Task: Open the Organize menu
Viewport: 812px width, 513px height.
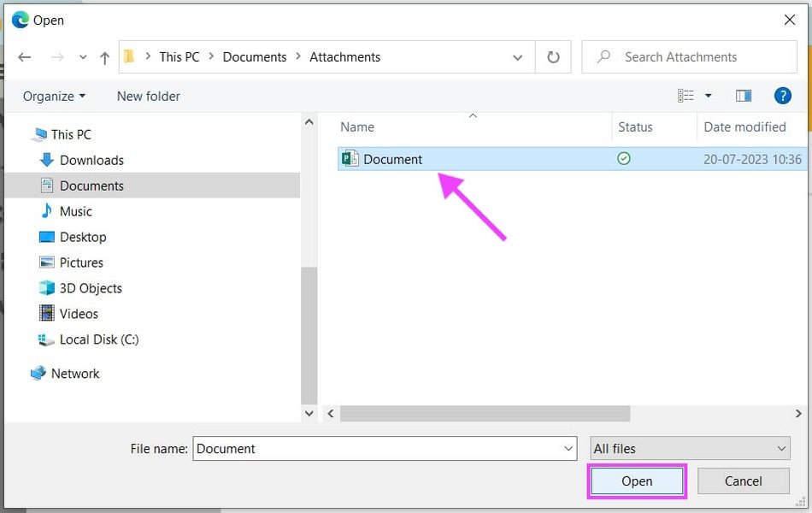Action: pos(54,97)
